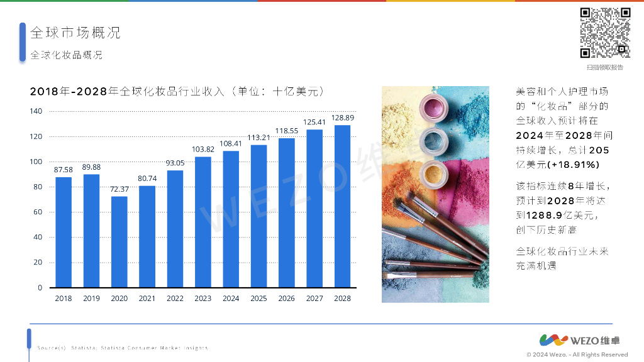The height and width of the screenshot is (362, 644).
Task: Click the paragraph mentioning +18.91% growth
Action: [x=564, y=128]
